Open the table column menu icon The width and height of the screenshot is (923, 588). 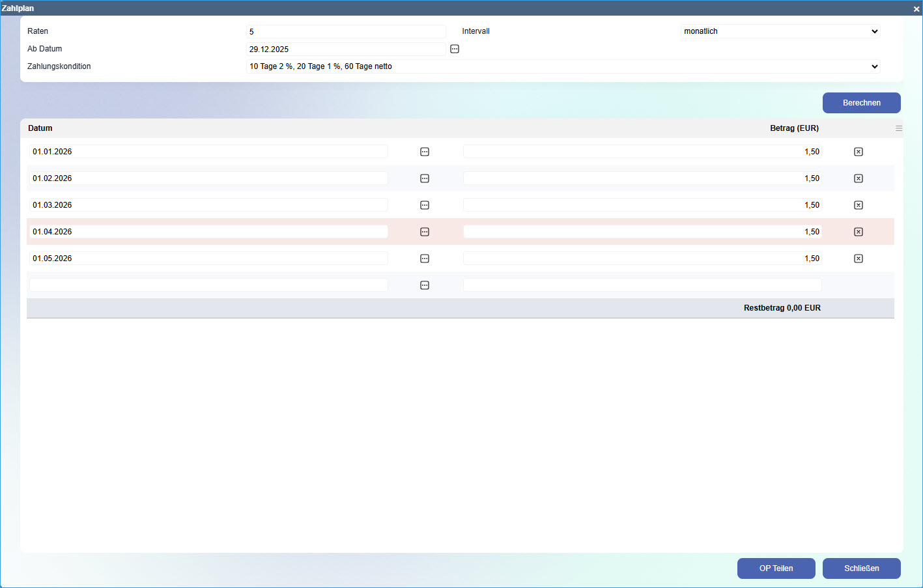click(x=899, y=128)
